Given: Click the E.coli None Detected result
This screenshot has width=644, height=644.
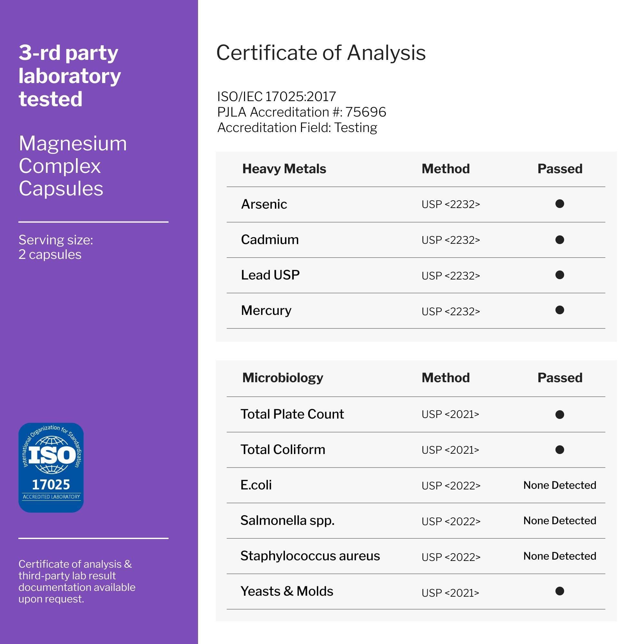Looking at the screenshot, I should (560, 485).
